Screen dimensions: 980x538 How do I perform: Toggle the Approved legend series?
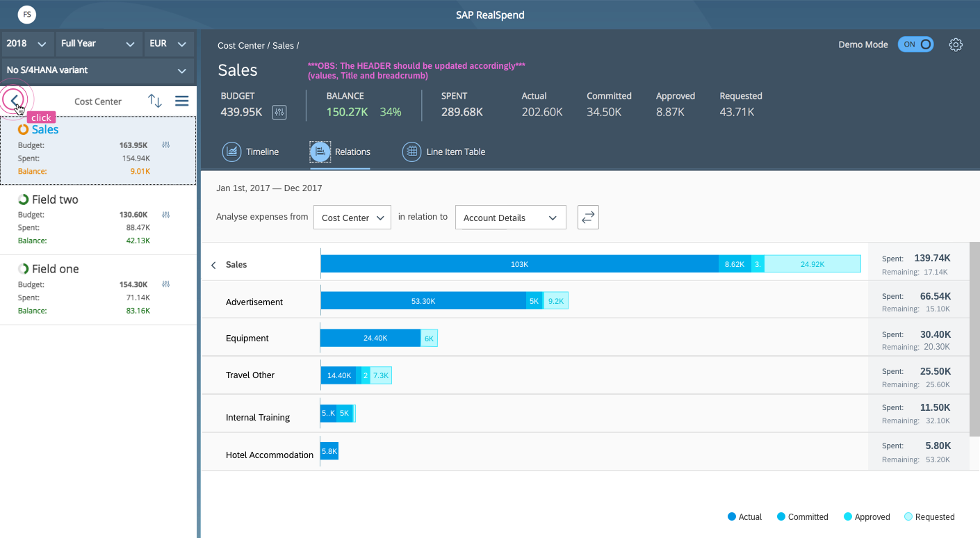pyautogui.click(x=867, y=517)
